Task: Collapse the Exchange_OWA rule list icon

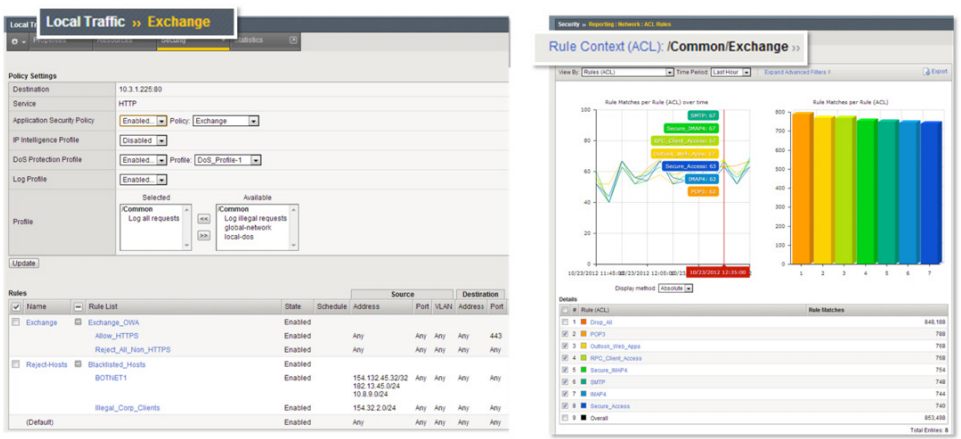Action: pyautogui.click(x=78, y=322)
